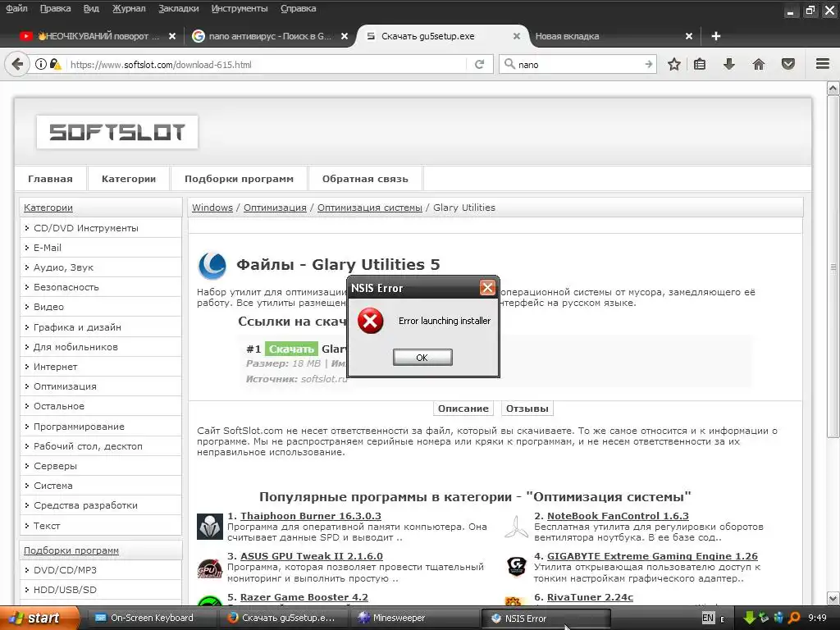Open the Файл menu
This screenshot has height=630, width=840.
point(16,8)
